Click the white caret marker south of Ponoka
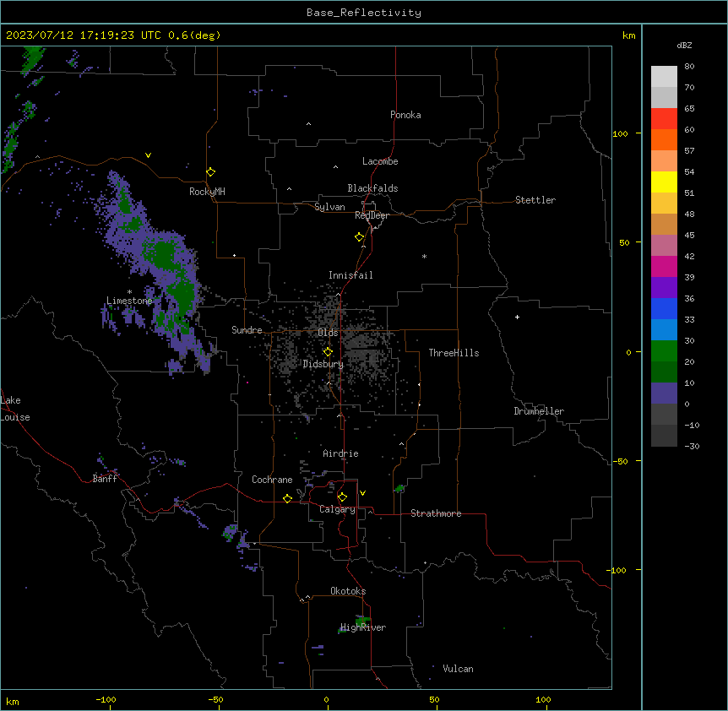The image size is (728, 711). coord(308,124)
